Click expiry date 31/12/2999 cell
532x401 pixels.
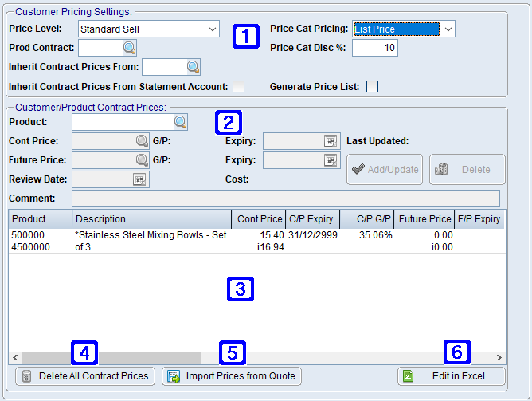pyautogui.click(x=313, y=235)
